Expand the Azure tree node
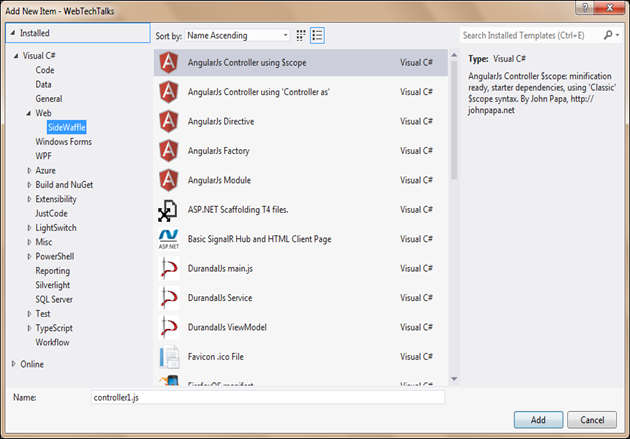Viewport: 630px width, 439px height. tap(29, 170)
